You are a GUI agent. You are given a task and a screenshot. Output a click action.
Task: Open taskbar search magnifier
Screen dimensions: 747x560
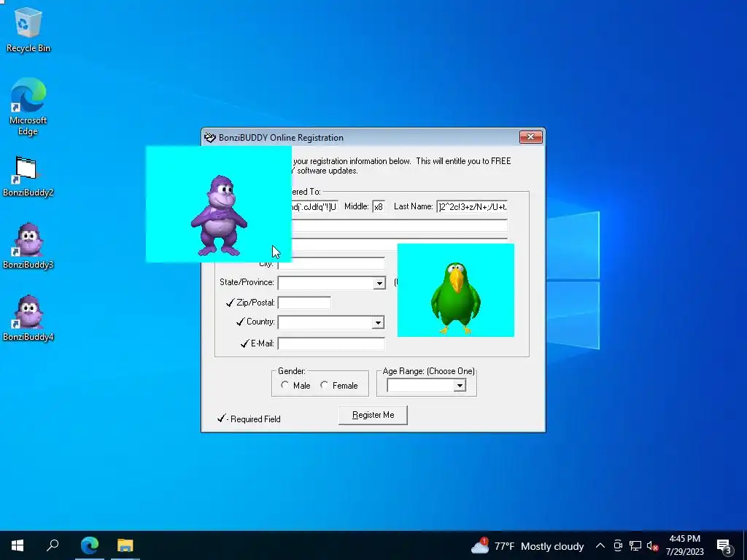[x=53, y=545]
